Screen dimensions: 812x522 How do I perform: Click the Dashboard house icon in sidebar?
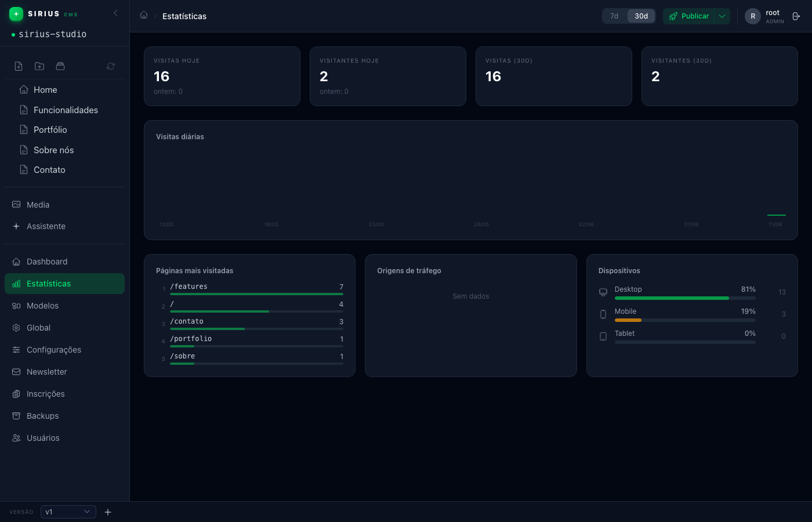[16, 262]
